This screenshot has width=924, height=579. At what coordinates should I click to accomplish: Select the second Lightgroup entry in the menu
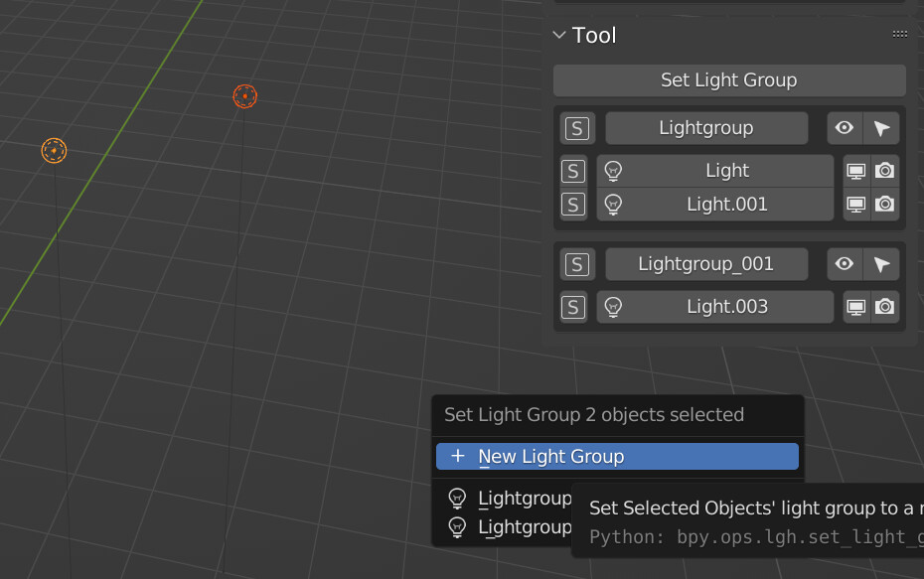pos(517,526)
